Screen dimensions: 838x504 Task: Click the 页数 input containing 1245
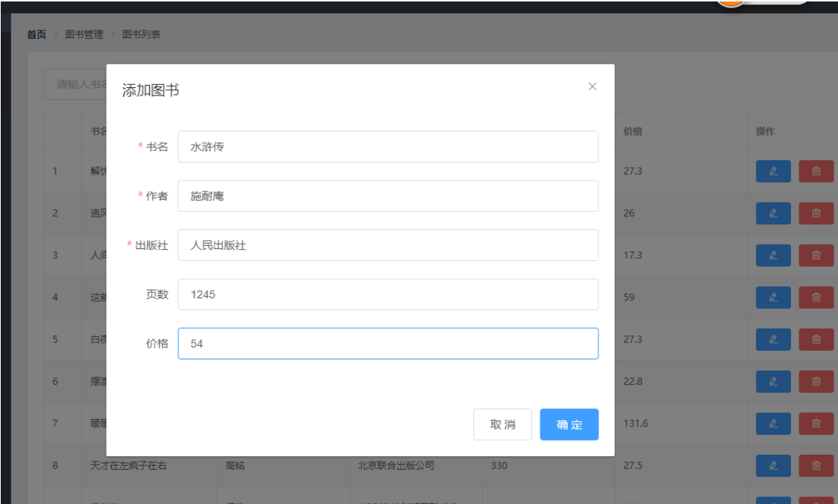click(x=388, y=294)
